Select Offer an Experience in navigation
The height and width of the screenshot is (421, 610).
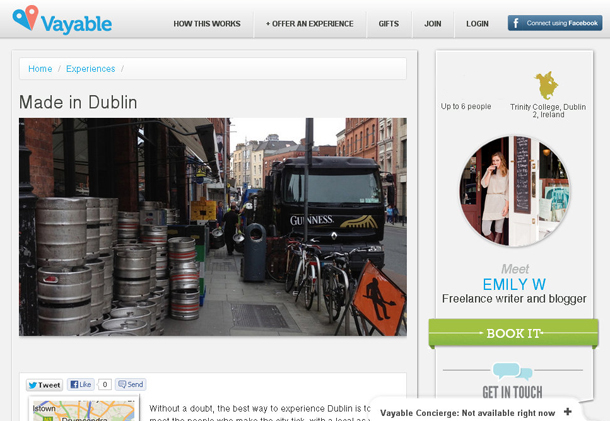click(x=310, y=24)
